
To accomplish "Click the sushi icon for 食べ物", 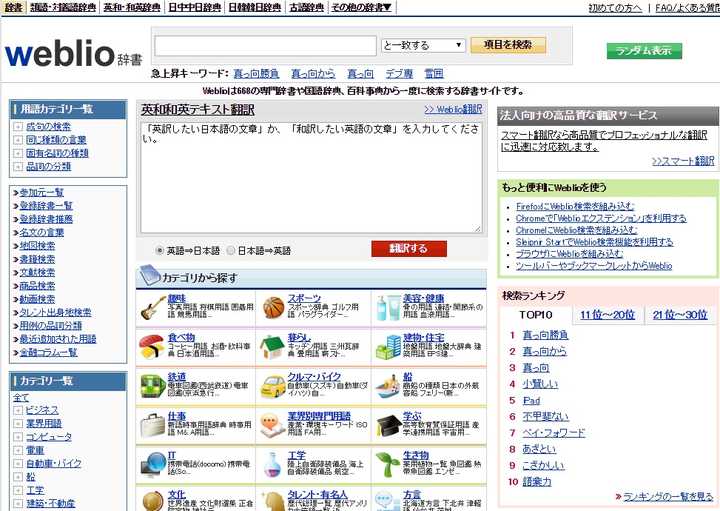I will click(152, 347).
